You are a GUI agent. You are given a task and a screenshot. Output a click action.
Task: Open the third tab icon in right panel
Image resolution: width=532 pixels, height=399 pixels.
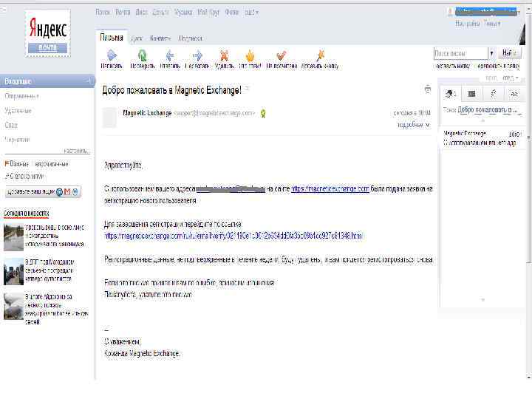pos(494,93)
